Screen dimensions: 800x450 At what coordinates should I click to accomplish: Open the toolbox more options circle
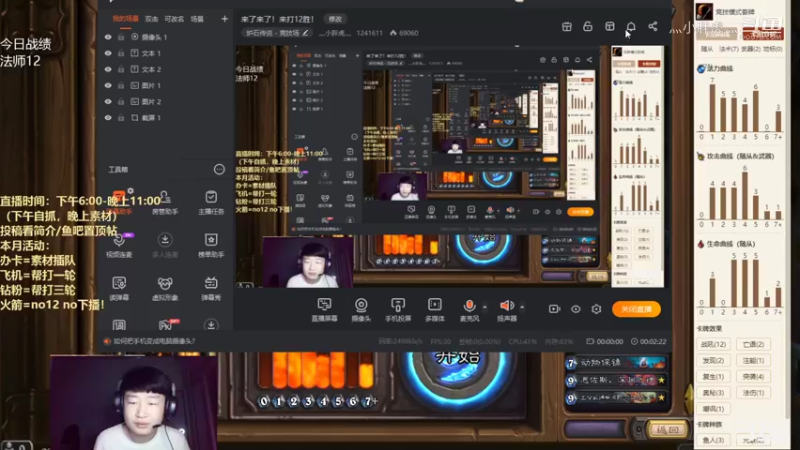pos(219,169)
